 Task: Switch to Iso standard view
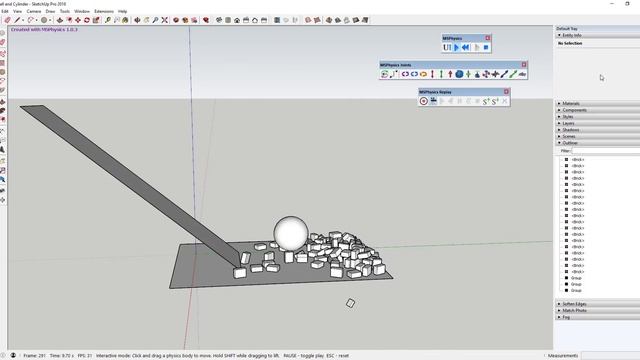[x=219, y=20]
